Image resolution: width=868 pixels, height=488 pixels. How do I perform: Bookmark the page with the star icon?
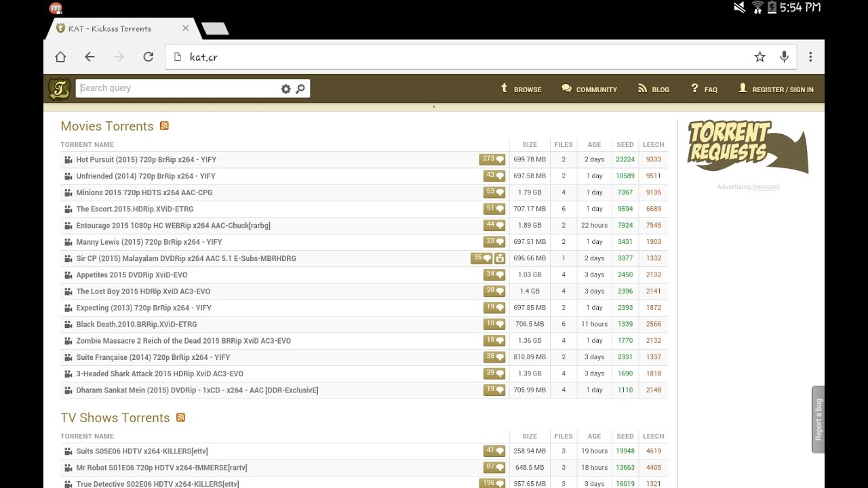[759, 57]
